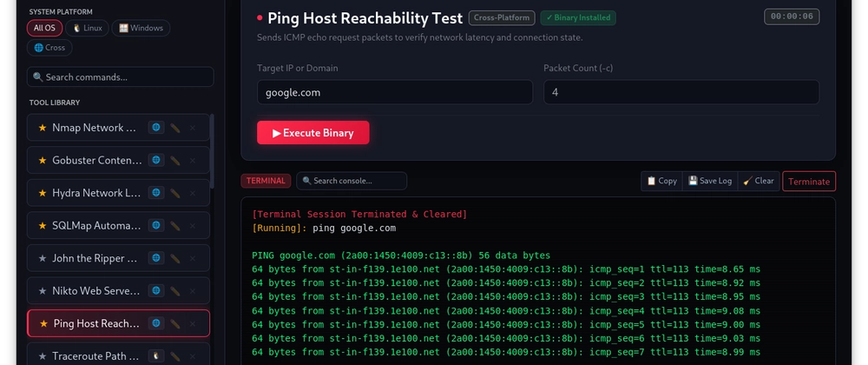The image size is (868, 365).
Task: Unstar the SQLMap Automation tool
Action: 42,226
